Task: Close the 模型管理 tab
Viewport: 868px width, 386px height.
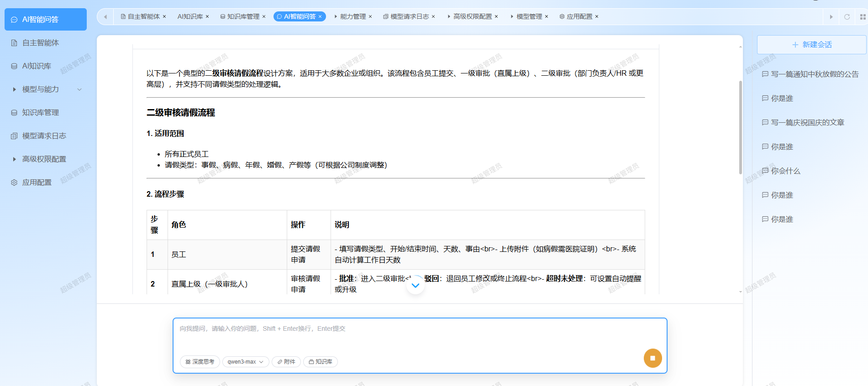Action: 547,16
